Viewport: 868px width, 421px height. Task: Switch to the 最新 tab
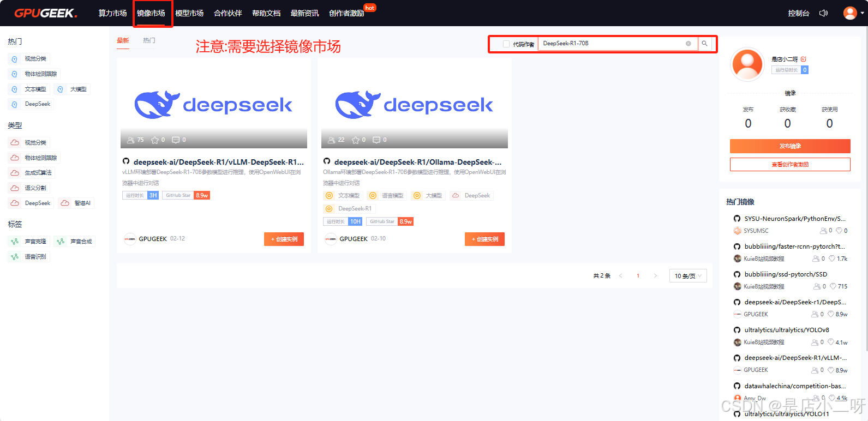(123, 40)
